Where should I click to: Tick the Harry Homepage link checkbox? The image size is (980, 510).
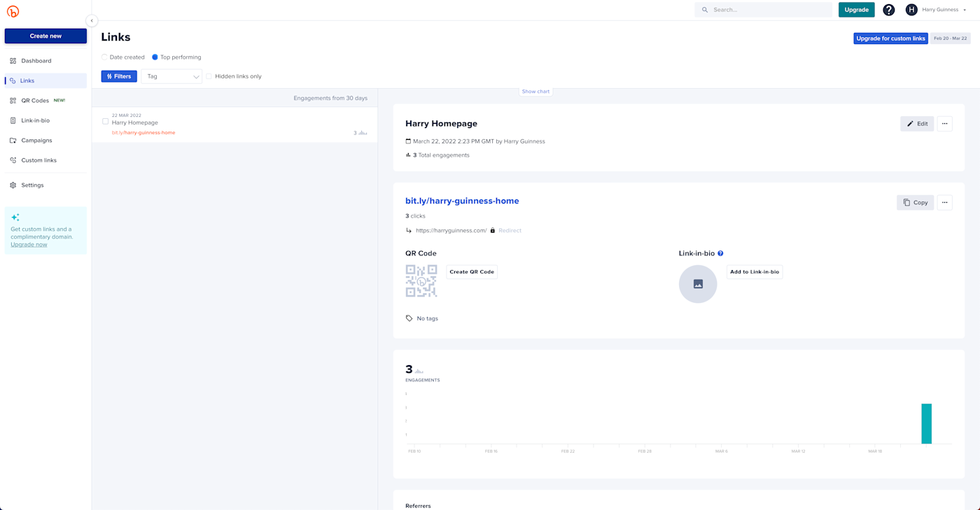click(106, 122)
